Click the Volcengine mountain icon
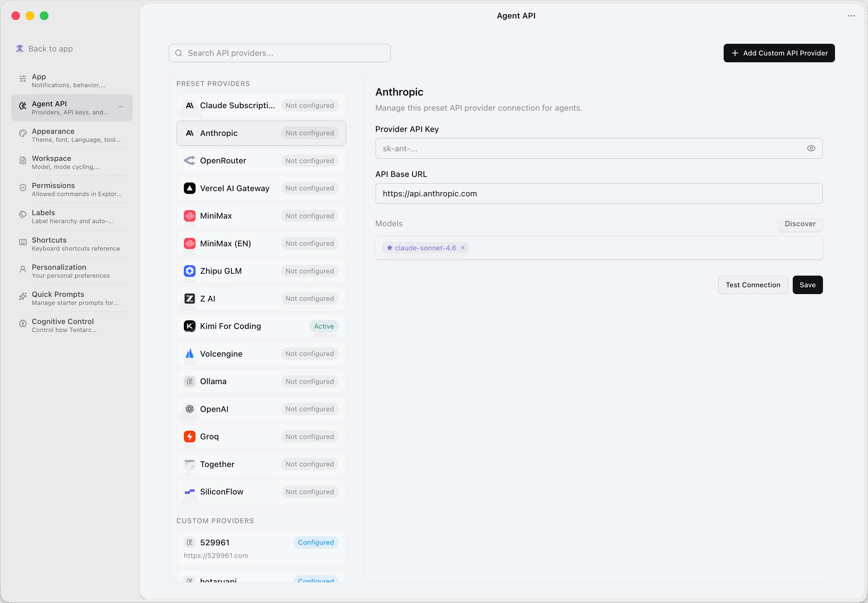Viewport: 868px width, 603px height. pyautogui.click(x=189, y=354)
